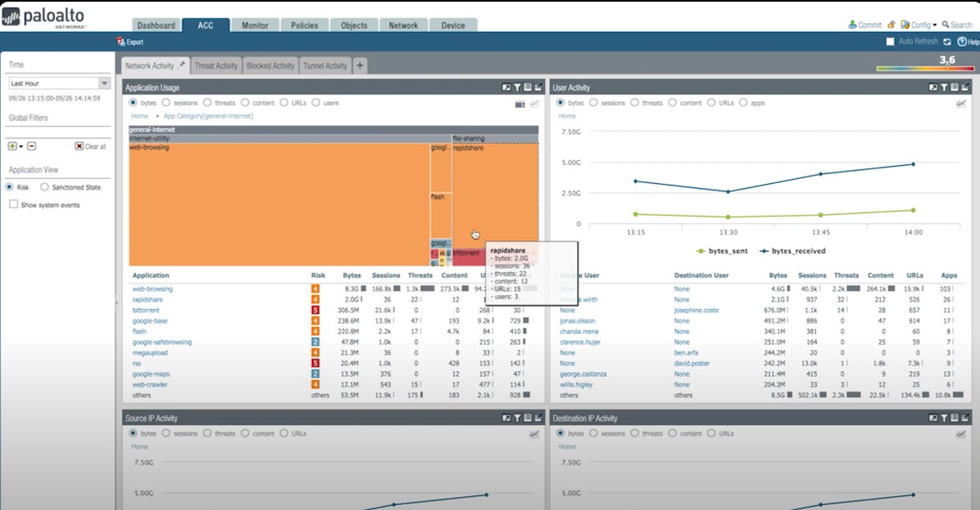Select sessions radio in Application Usage
Image resolution: width=980 pixels, height=510 pixels.
[x=166, y=103]
